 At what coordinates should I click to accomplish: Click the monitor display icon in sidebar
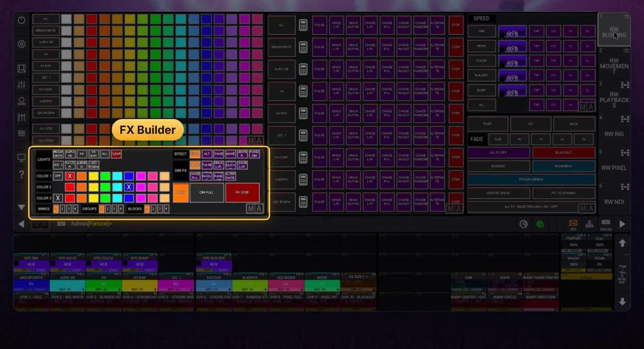click(x=21, y=157)
